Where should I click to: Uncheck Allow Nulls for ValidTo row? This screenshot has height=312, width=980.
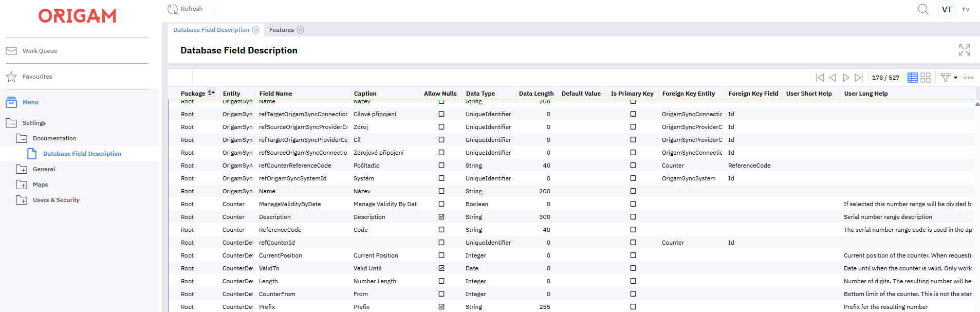coord(441,268)
